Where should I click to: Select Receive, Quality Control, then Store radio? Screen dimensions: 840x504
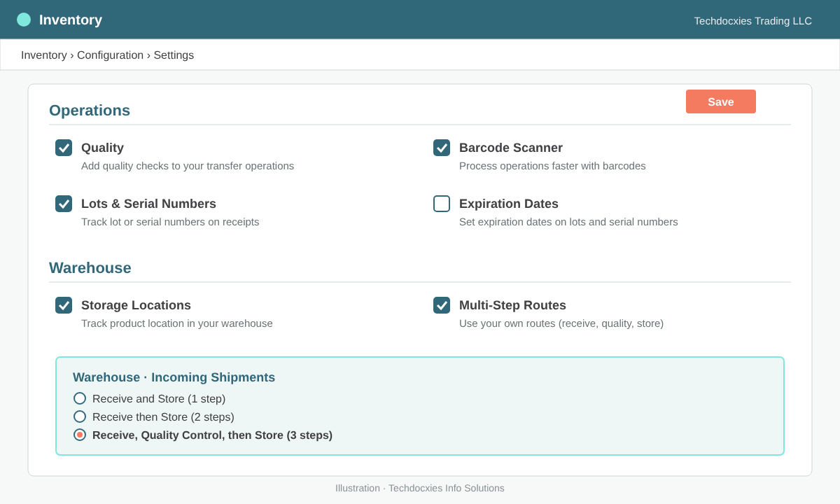point(80,435)
